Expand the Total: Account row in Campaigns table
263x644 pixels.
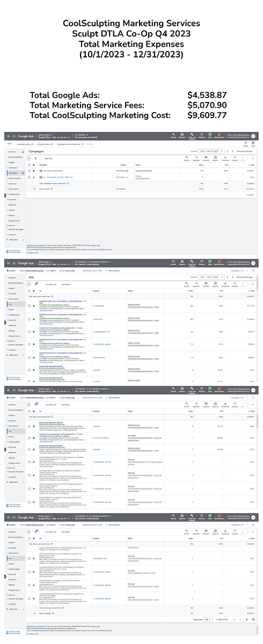[x=34, y=189]
